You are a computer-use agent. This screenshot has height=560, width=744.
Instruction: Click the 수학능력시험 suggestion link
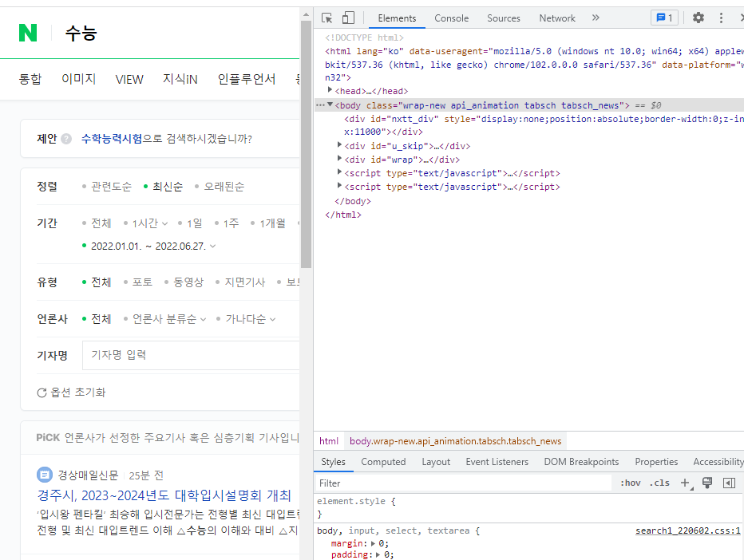tap(112, 139)
